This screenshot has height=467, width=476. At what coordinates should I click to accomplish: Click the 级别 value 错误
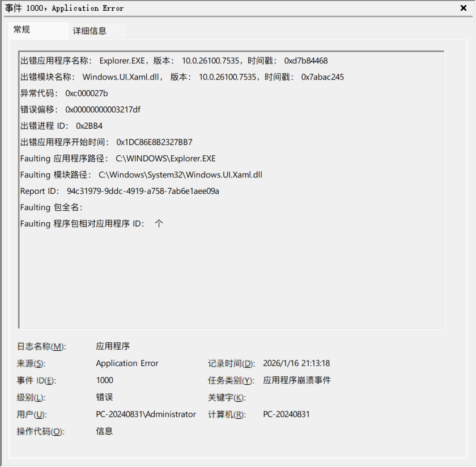click(104, 397)
